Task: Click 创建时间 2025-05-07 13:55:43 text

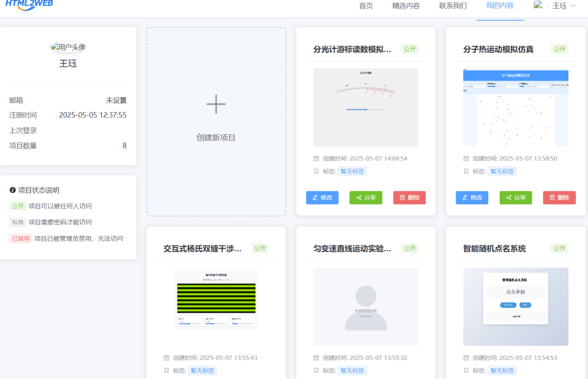Action: tap(215, 358)
